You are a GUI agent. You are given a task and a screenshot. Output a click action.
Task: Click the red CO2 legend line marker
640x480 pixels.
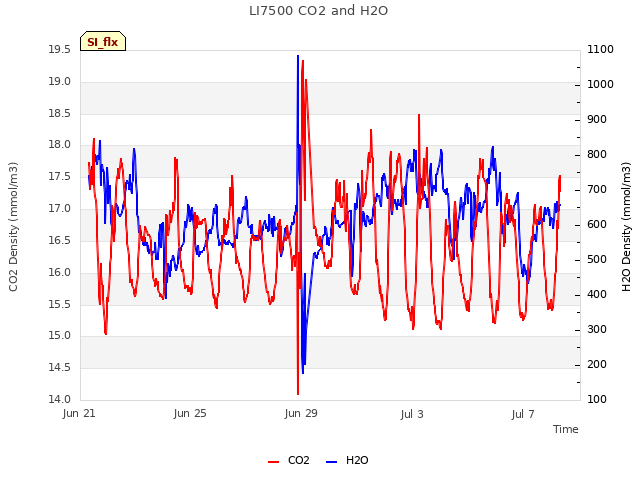point(273,462)
